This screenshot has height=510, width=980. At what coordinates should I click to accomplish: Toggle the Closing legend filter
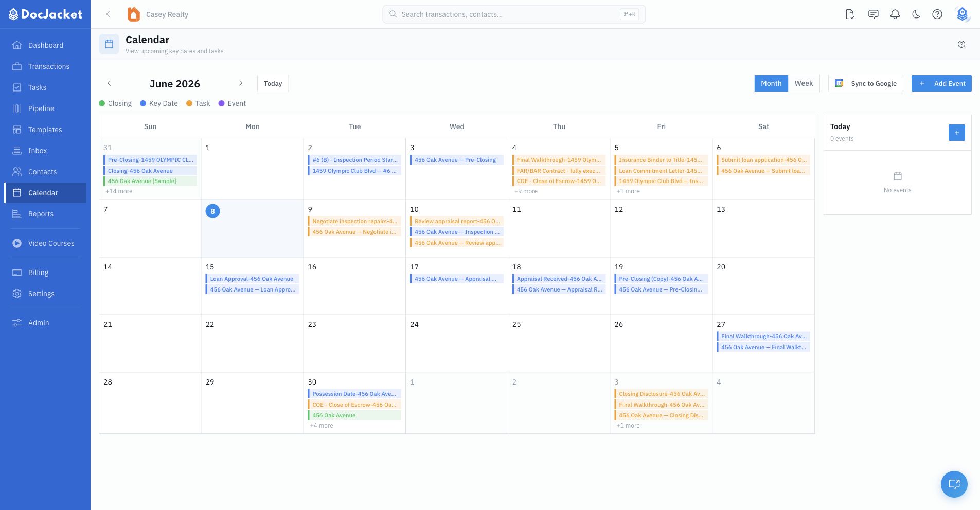pyautogui.click(x=115, y=103)
